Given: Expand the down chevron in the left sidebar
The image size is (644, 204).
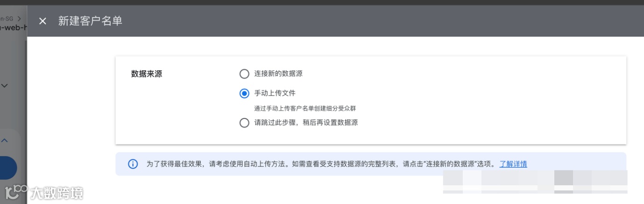Looking at the screenshot, I should click(x=5, y=86).
